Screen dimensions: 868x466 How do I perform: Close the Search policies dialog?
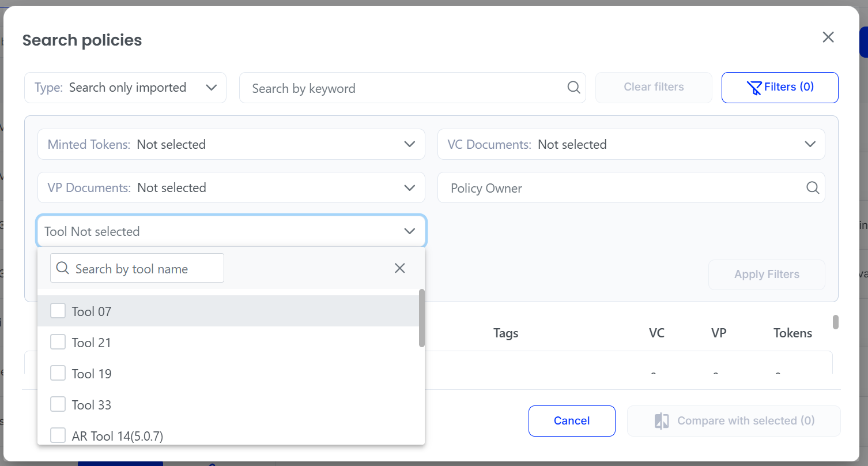828,37
